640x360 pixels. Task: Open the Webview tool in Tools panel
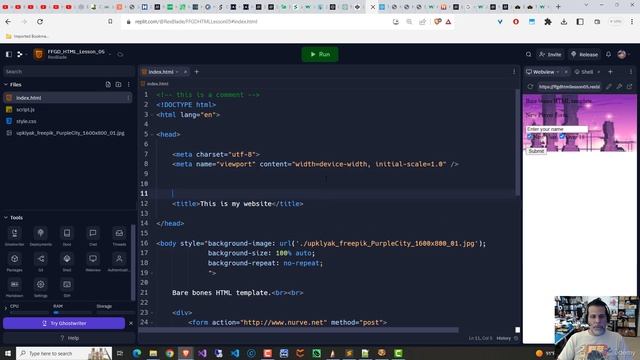pyautogui.click(x=93, y=262)
